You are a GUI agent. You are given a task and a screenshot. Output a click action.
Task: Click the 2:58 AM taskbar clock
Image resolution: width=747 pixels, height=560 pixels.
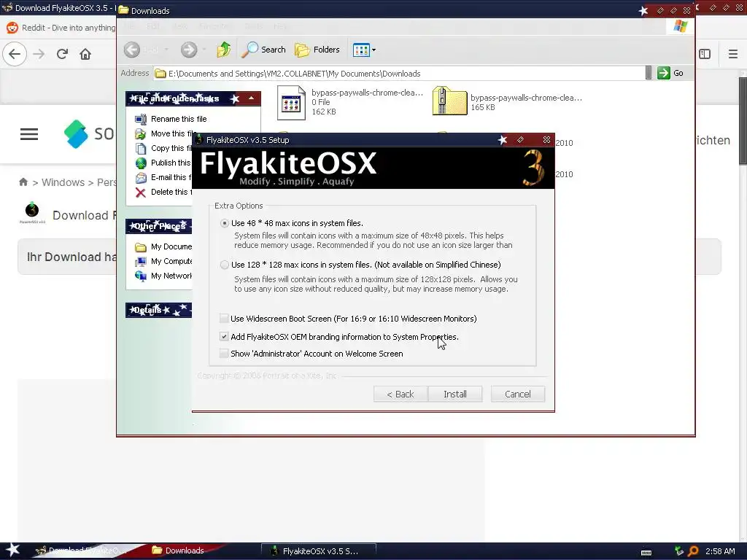(x=720, y=551)
